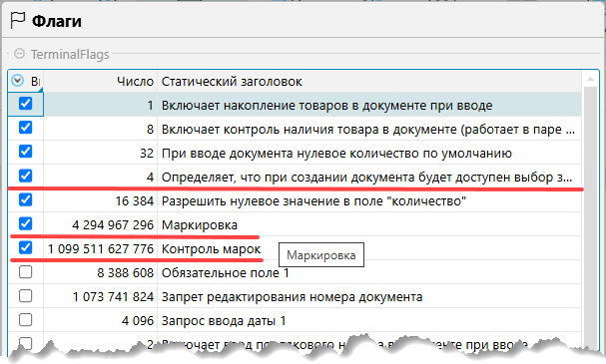This screenshot has height=364, width=606.
Task: Click the Статический заголовок column header
Action: click(369, 82)
